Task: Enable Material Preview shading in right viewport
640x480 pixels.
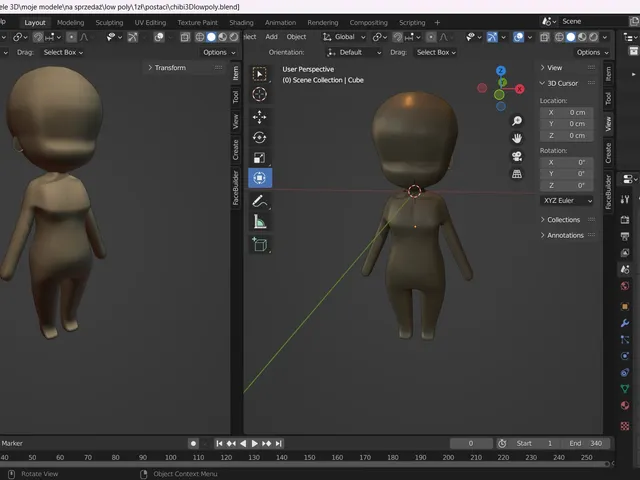Action: click(x=582, y=37)
